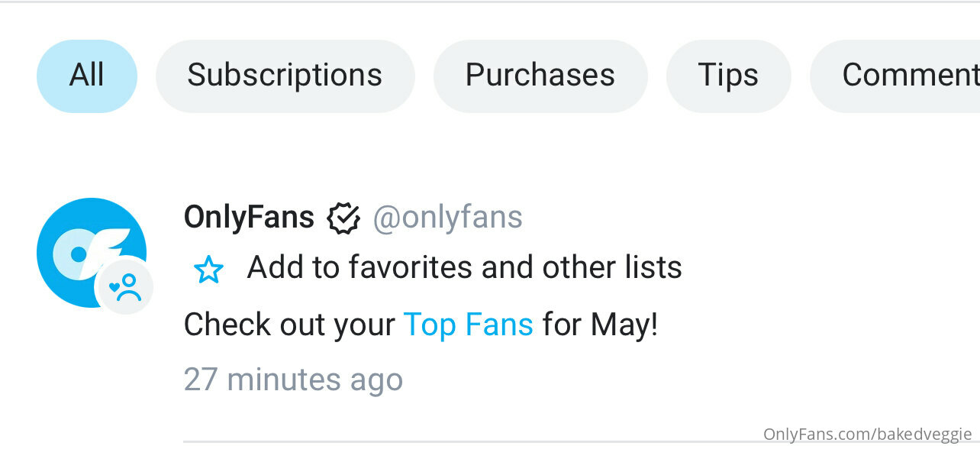Filter notifications by Tips
This screenshot has width=980, height=462.
[x=728, y=76]
